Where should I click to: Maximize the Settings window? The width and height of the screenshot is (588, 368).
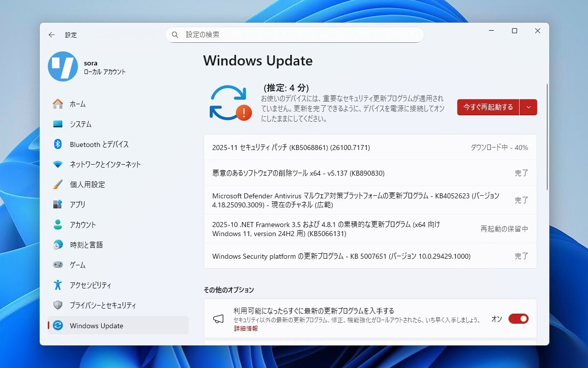[515, 31]
